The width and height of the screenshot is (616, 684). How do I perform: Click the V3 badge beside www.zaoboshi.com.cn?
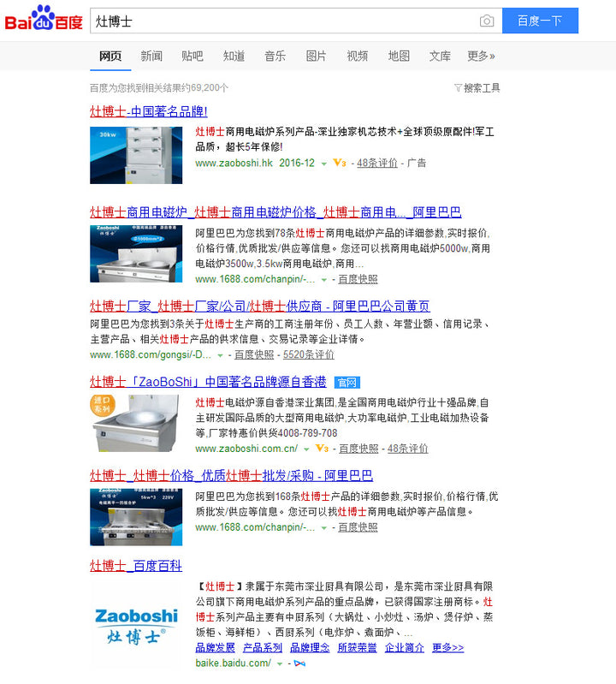coord(322,448)
